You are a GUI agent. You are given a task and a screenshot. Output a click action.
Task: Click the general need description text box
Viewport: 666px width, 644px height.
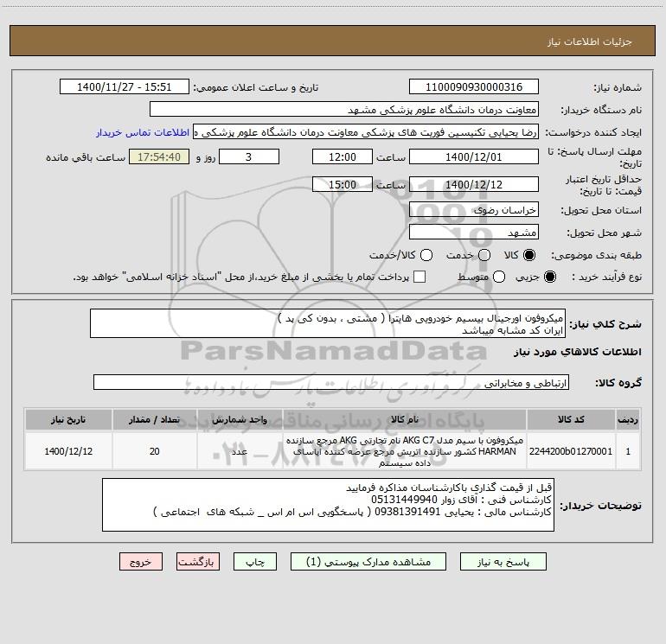coord(328,323)
